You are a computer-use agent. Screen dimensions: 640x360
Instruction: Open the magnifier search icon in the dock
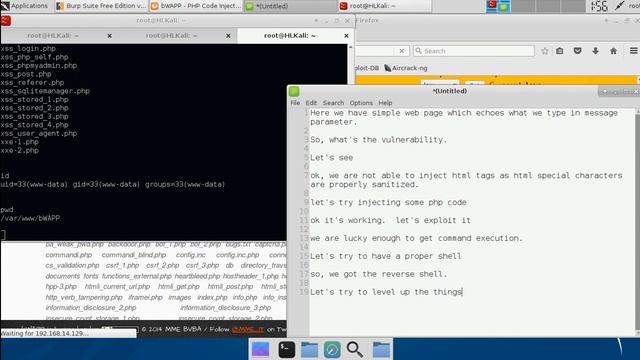click(x=355, y=350)
